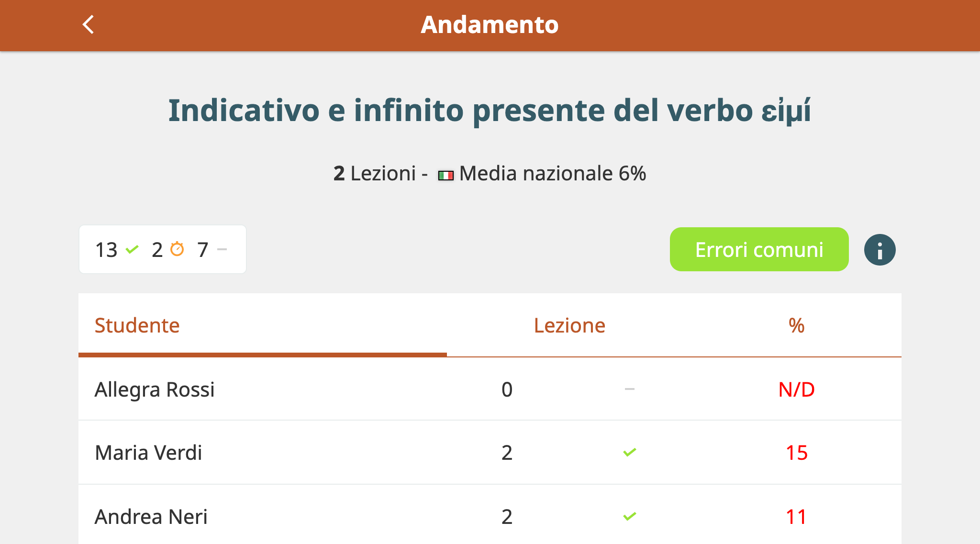Image resolution: width=980 pixels, height=544 pixels.
Task: Click the green checkmark completed counter icon
Action: (132, 249)
